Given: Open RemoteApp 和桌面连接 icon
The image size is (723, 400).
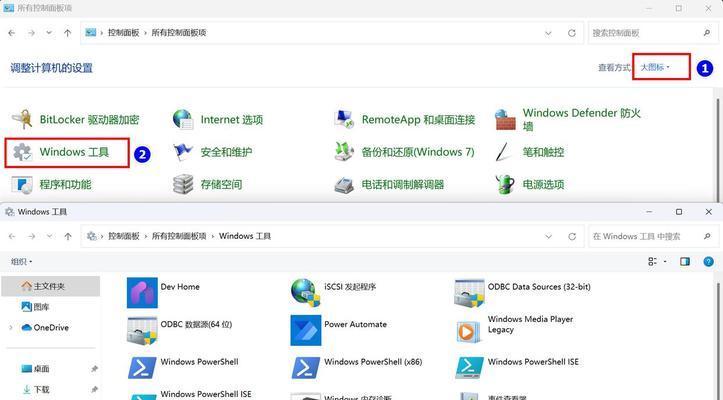Looking at the screenshot, I should tap(344, 119).
